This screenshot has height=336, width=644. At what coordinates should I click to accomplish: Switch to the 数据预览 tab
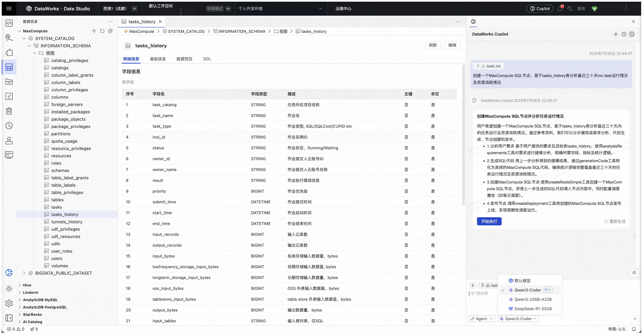pyautogui.click(x=184, y=59)
